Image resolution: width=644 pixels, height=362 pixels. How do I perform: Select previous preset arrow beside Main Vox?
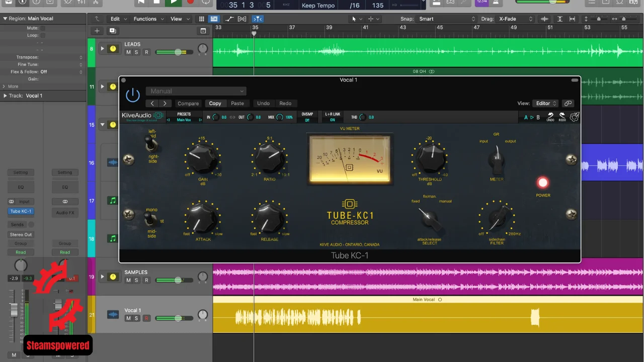point(169,120)
